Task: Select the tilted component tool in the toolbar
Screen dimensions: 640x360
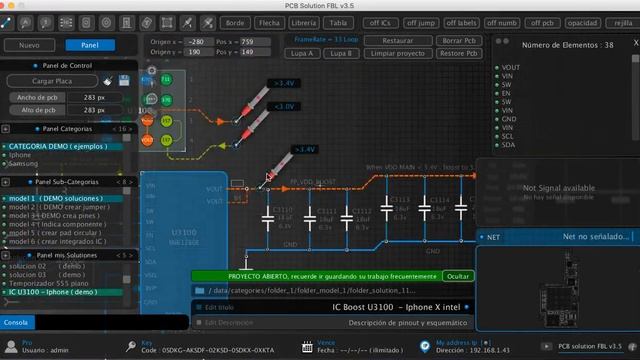Action: click(147, 23)
